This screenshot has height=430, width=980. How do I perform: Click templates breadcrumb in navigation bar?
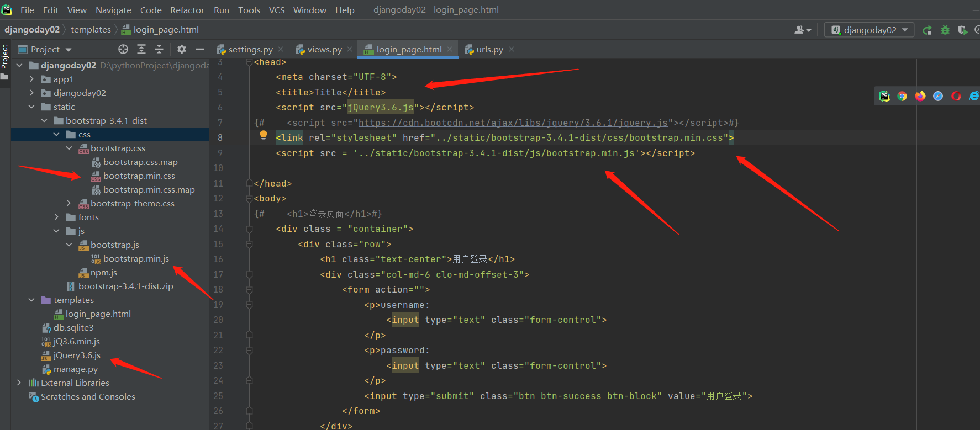coord(91,30)
